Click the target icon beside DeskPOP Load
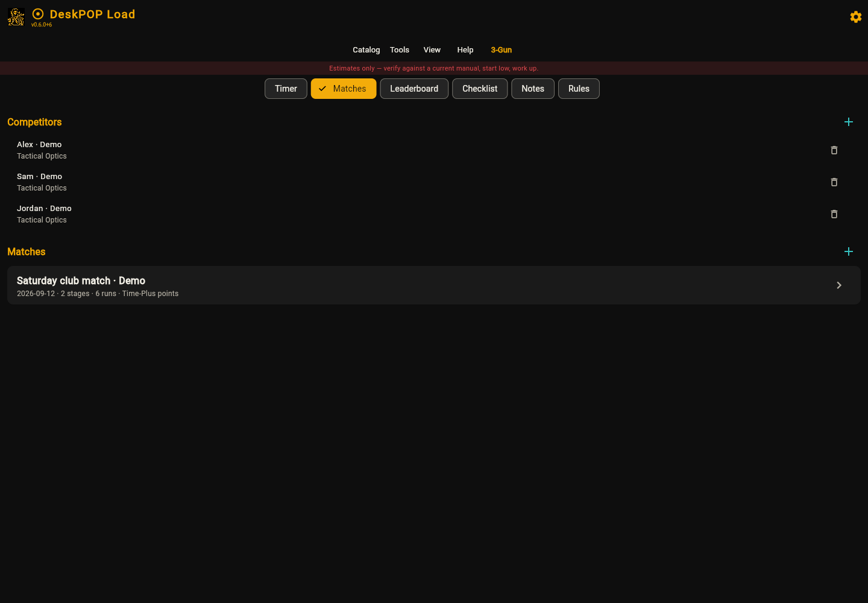 coord(38,14)
